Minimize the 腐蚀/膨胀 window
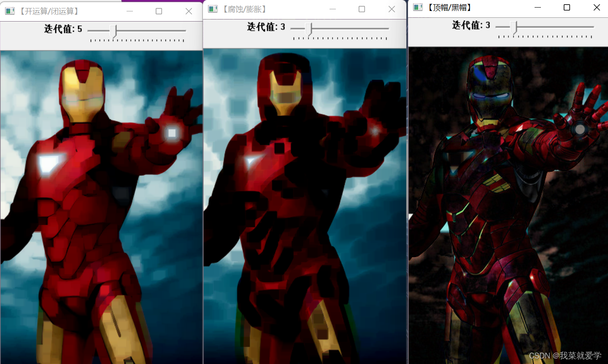 tap(332, 9)
